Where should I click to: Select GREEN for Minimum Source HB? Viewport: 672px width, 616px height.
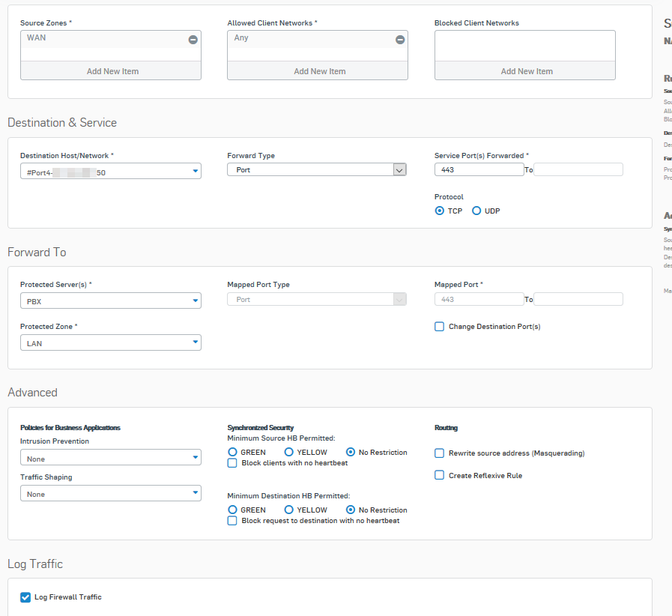coord(232,452)
